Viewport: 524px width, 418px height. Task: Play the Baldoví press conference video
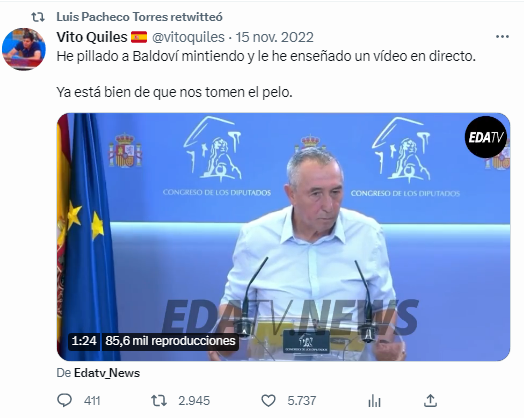pos(283,237)
